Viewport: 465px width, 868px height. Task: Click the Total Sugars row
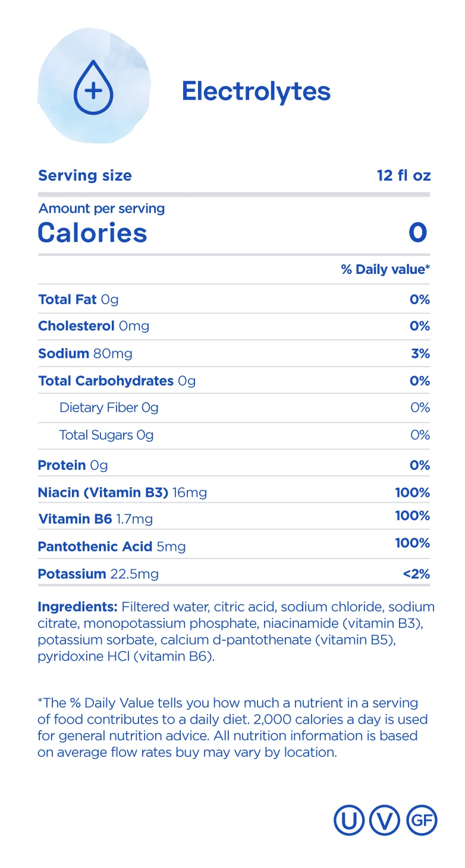coord(106,435)
